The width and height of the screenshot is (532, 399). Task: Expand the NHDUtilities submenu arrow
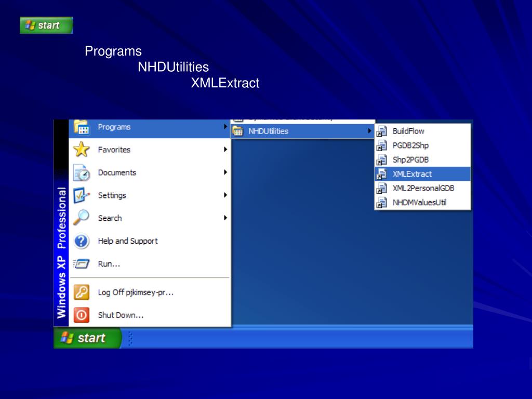(370, 131)
